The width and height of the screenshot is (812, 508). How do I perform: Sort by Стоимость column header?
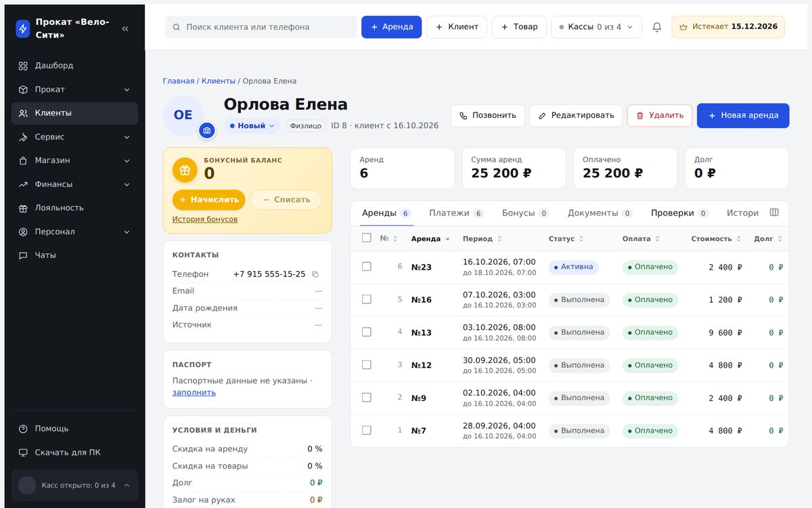716,239
